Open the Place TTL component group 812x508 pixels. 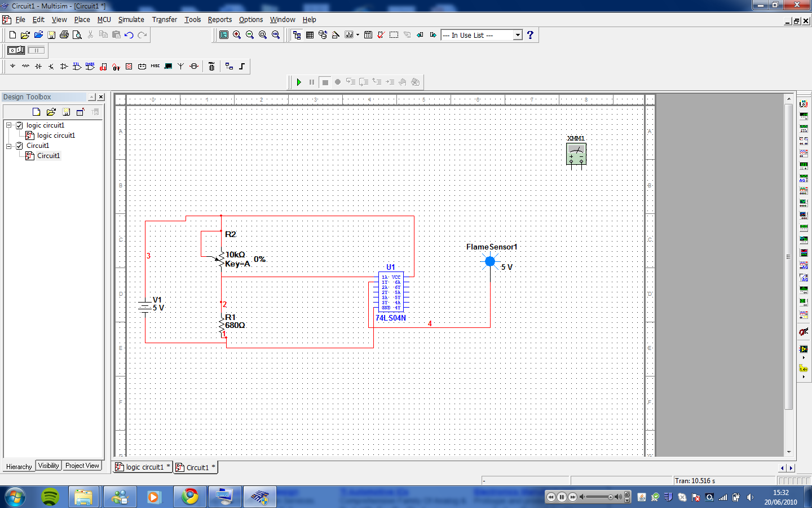click(x=77, y=67)
